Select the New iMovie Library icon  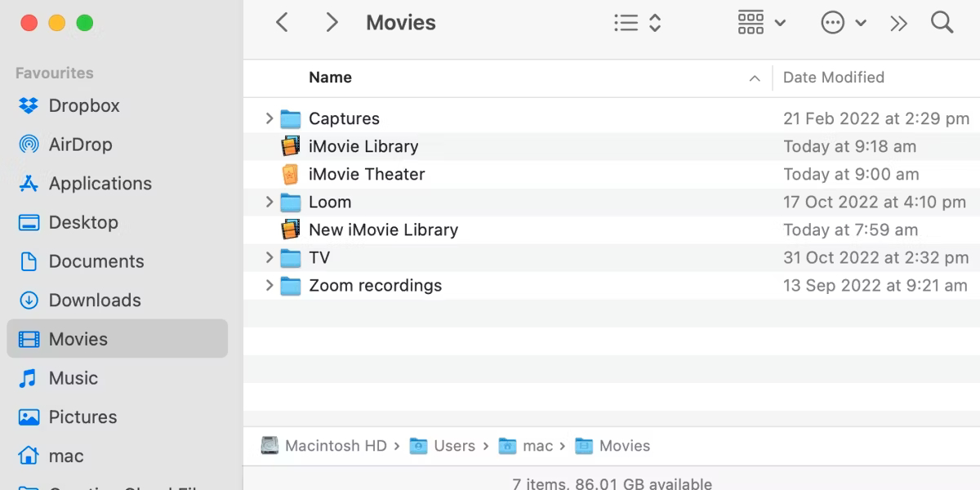point(291,229)
